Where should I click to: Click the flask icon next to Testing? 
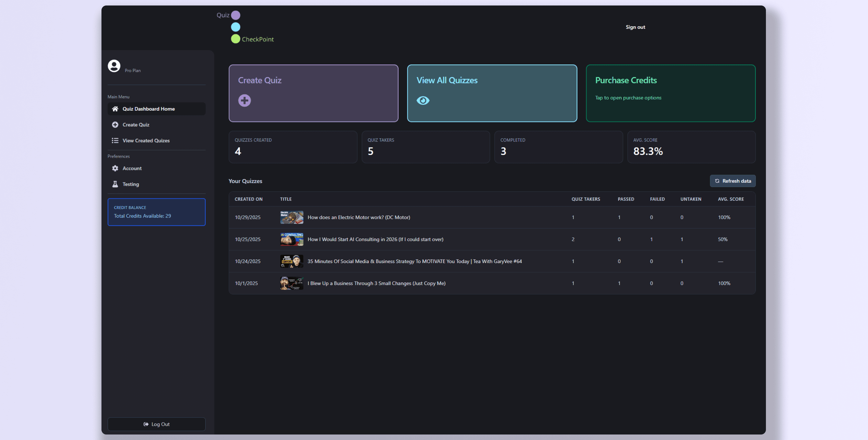(115, 184)
